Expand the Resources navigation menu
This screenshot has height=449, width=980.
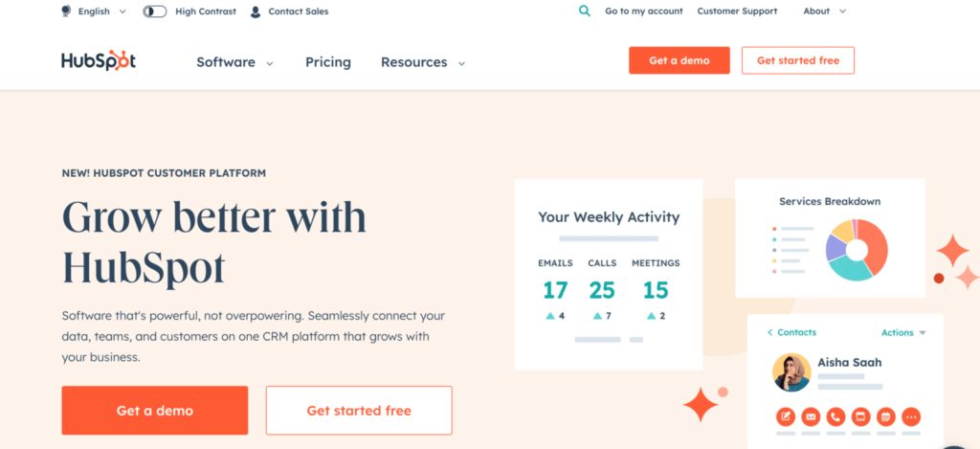(x=422, y=62)
